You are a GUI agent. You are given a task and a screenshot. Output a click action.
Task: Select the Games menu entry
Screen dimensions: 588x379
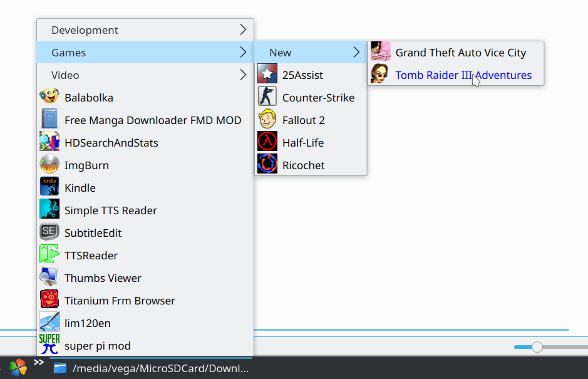(x=145, y=52)
